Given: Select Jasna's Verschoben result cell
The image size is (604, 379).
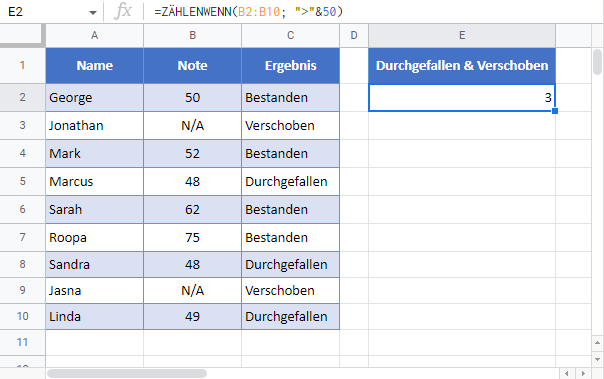Looking at the screenshot, I should coord(290,290).
